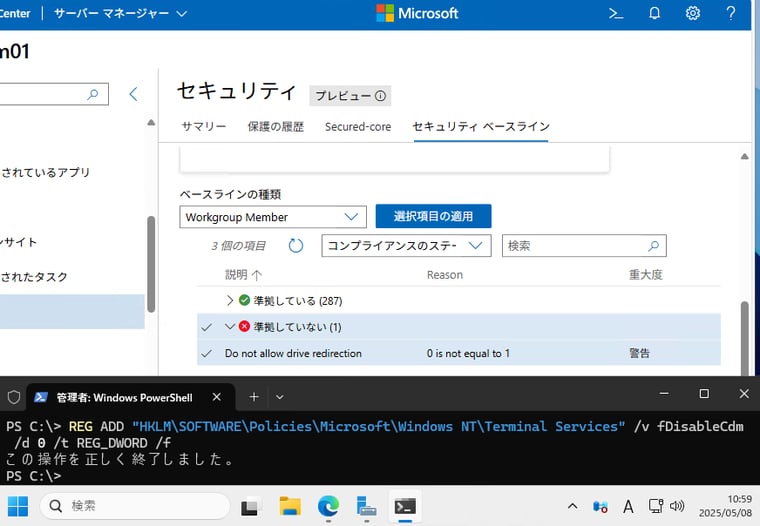The image size is (760, 526).
Task: Click '3 個の項目' count text
Action: (238, 246)
